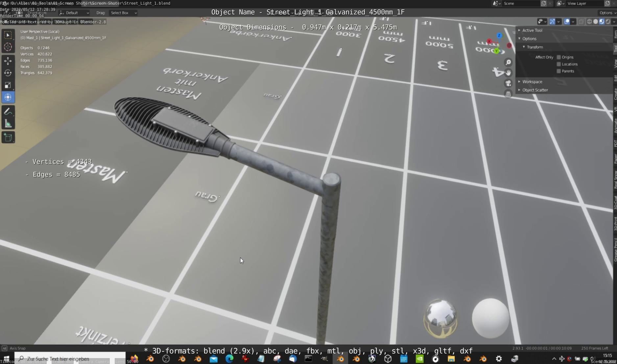Open OBS Studio from the taskbar
Viewport: 617px width, 364px height.
click(x=166, y=359)
